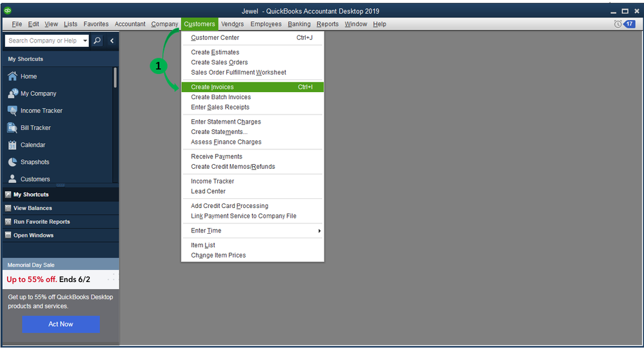This screenshot has width=644, height=349.
Task: Choose Assess Finance Charges
Action: pyautogui.click(x=252, y=142)
